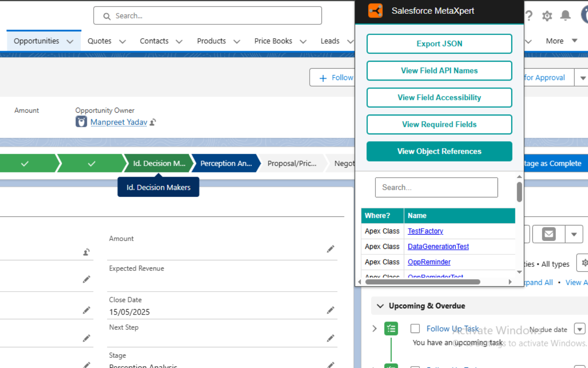Image resolution: width=588 pixels, height=368 pixels.
Task: Edit the Amount field pencil icon
Action: pyautogui.click(x=330, y=249)
